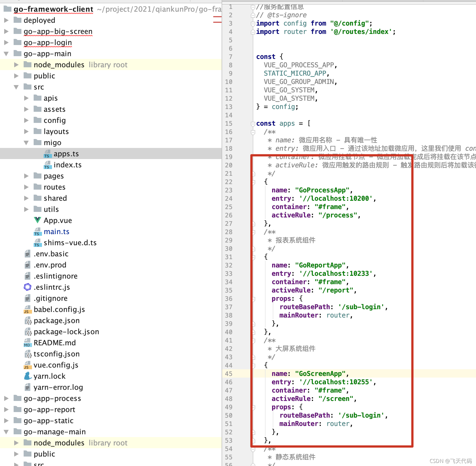Fold the import block at line 3
This screenshot has height=466, width=476.
pos(253,24)
